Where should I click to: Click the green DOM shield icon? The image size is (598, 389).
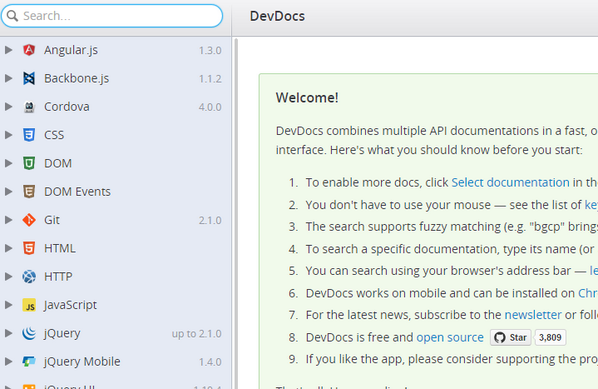coord(29,163)
